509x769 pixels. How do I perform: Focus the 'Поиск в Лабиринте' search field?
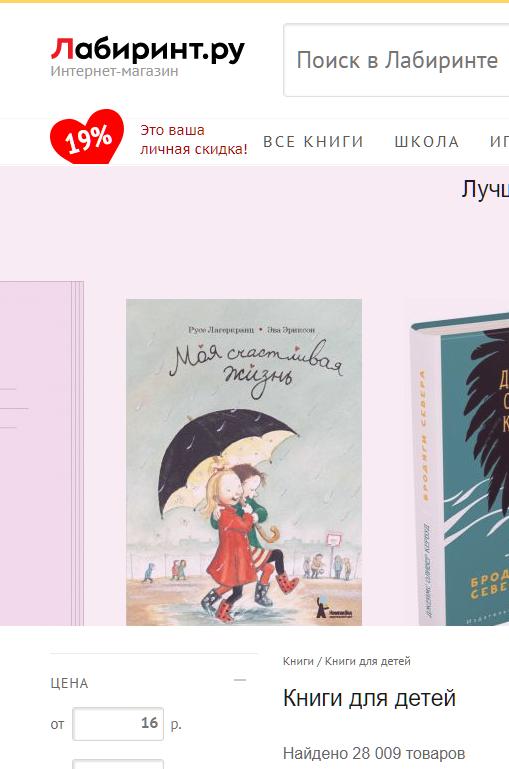[x=397, y=60]
